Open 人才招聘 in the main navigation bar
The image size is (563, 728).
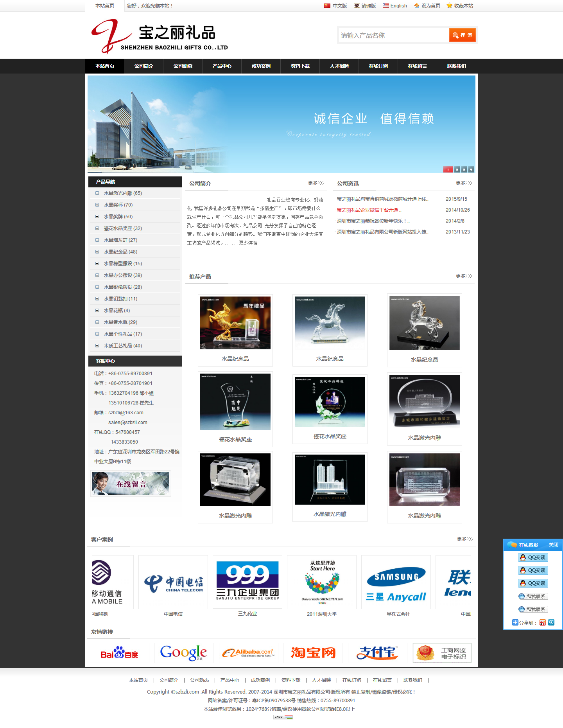[339, 66]
